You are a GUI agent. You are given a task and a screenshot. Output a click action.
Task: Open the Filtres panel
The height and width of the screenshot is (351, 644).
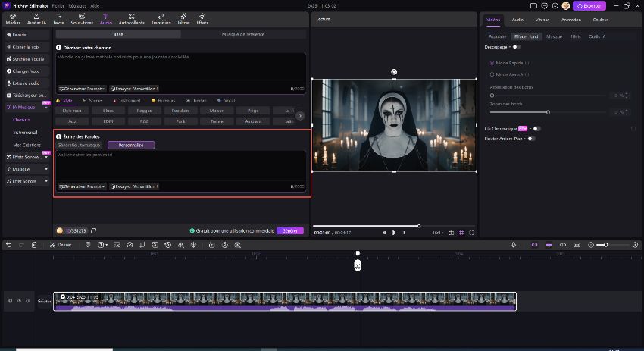pyautogui.click(x=183, y=17)
